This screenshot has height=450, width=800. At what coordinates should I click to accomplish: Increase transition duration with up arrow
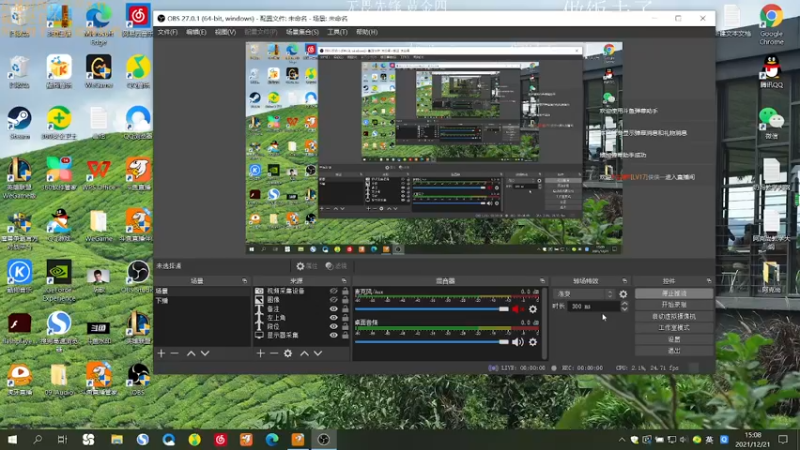(x=624, y=304)
